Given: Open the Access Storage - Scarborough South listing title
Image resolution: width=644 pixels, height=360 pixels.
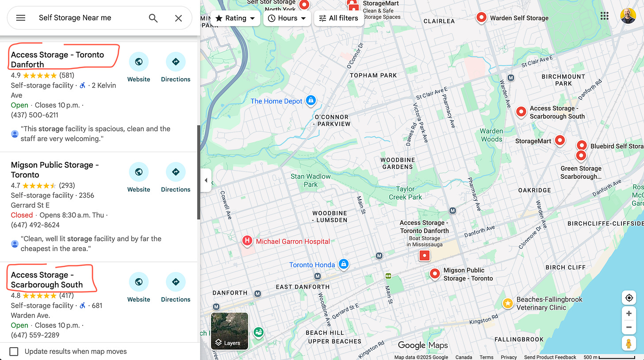Looking at the screenshot, I should click(47, 280).
